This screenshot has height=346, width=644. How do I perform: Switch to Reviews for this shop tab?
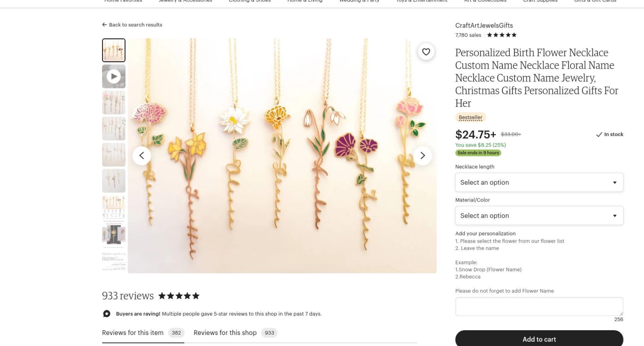click(x=235, y=333)
